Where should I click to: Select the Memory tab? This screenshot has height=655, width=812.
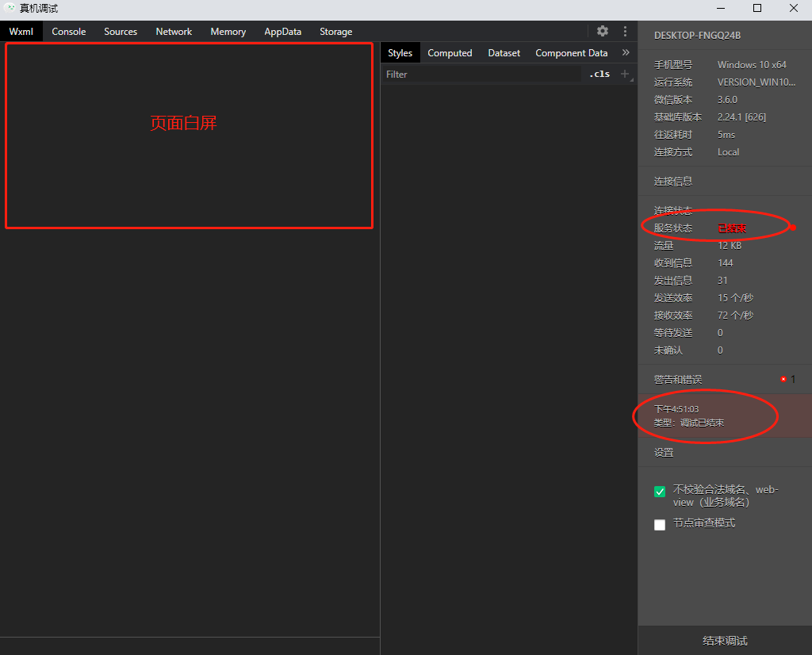[228, 32]
